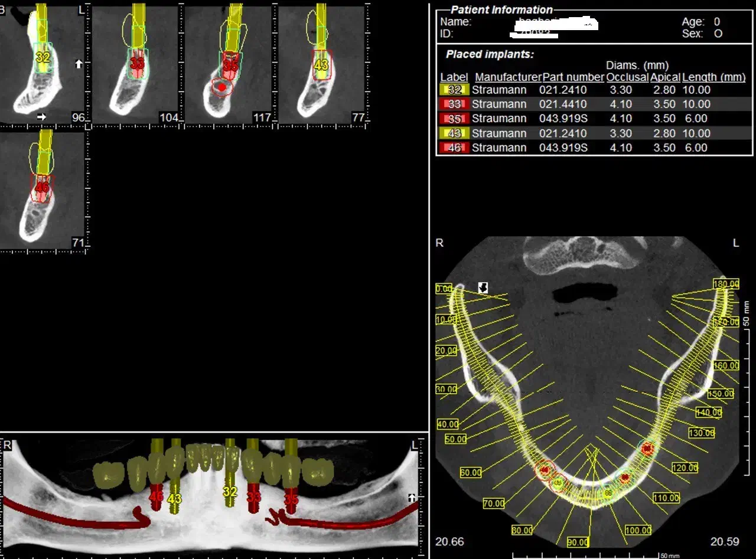Click the Part number column header

[573, 77]
